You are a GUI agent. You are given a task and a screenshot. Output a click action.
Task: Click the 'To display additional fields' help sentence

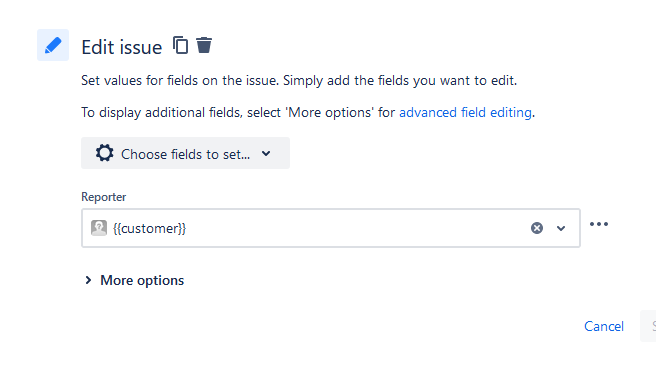click(x=308, y=113)
